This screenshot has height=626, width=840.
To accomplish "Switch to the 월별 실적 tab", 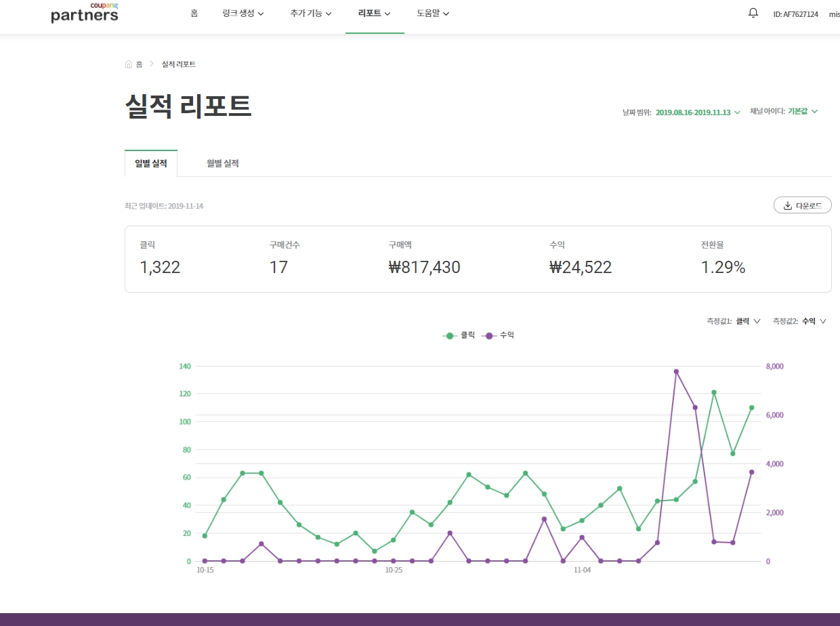I will (x=223, y=163).
